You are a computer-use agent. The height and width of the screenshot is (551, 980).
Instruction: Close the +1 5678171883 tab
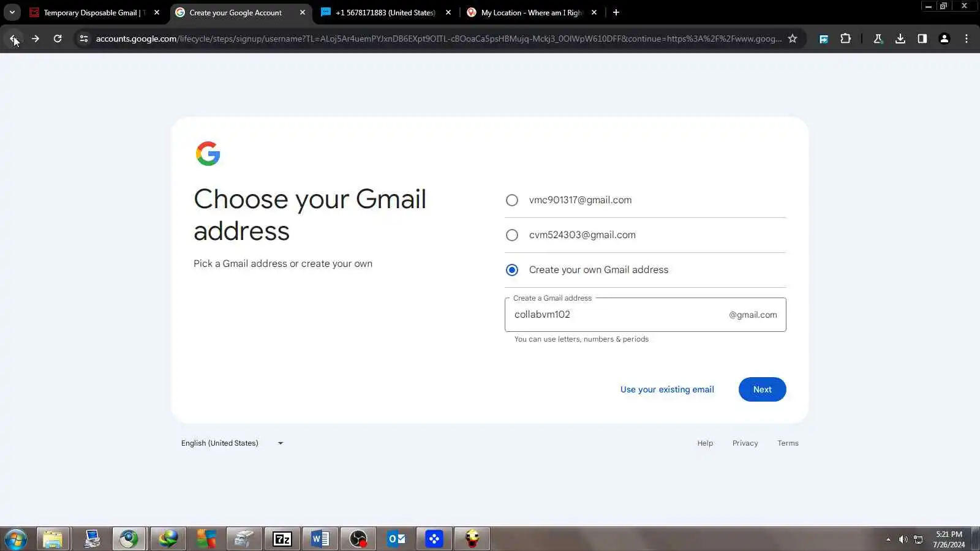448,12
